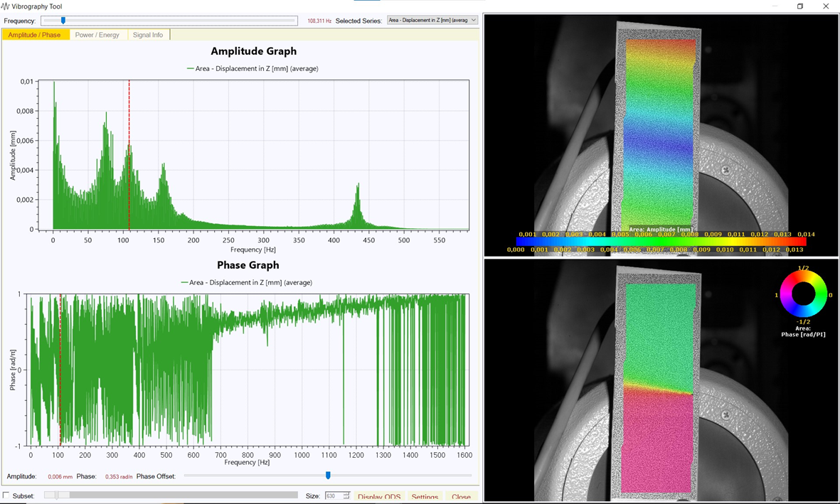This screenshot has width=840, height=504.
Task: Click the Phase Offset slider handle
Action: (328, 476)
